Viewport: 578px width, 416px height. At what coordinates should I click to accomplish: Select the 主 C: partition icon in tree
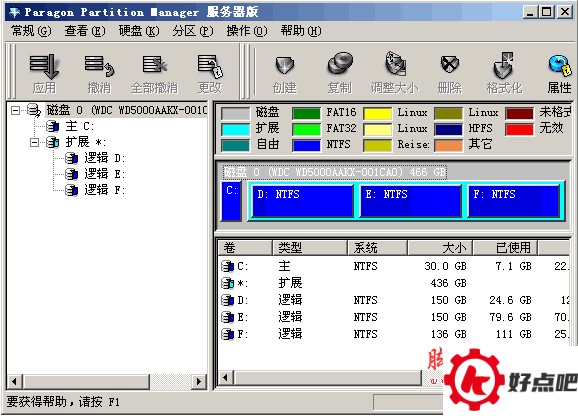click(x=53, y=126)
